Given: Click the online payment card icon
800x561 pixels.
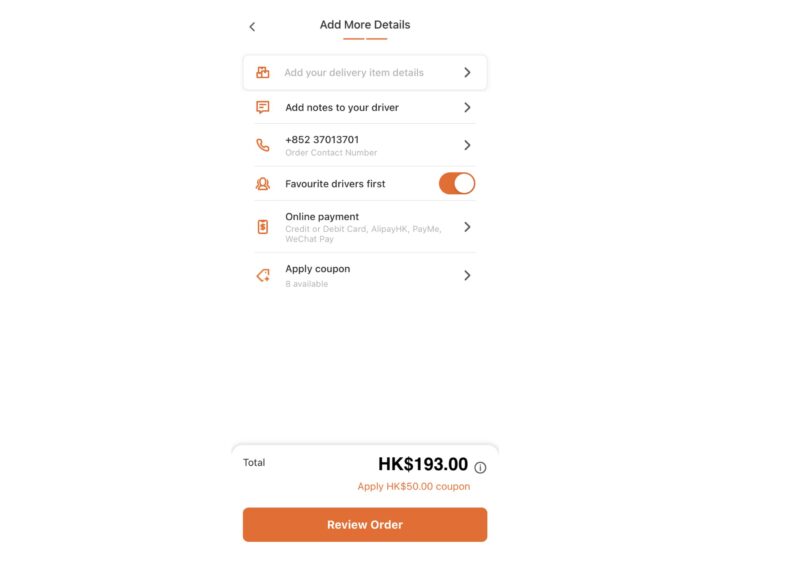Looking at the screenshot, I should click(x=263, y=227).
